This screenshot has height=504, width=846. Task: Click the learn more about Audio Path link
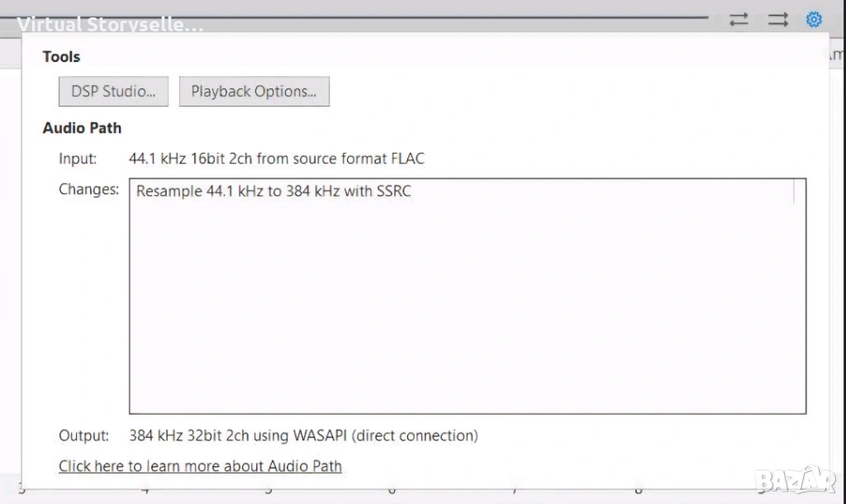[200, 466]
